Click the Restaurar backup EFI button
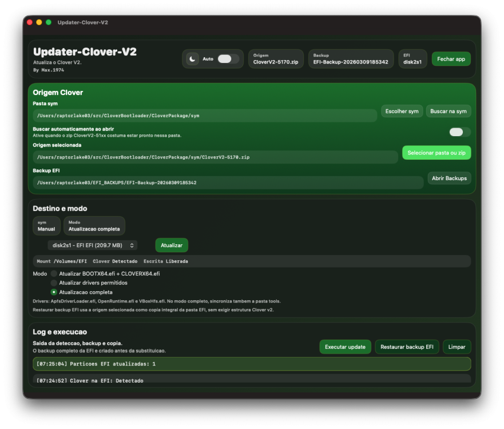504x429 pixels. tap(407, 347)
